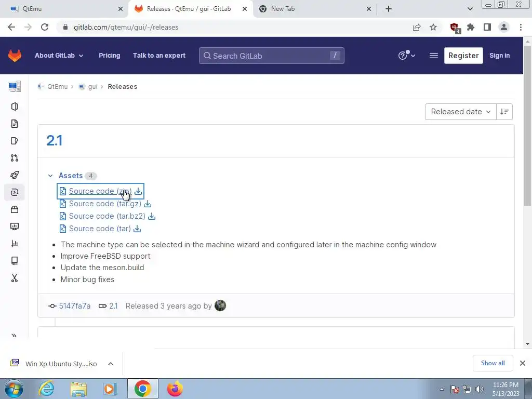This screenshot has width=532, height=399.
Task: Switch to the New Tab tab
Action: (x=315, y=9)
